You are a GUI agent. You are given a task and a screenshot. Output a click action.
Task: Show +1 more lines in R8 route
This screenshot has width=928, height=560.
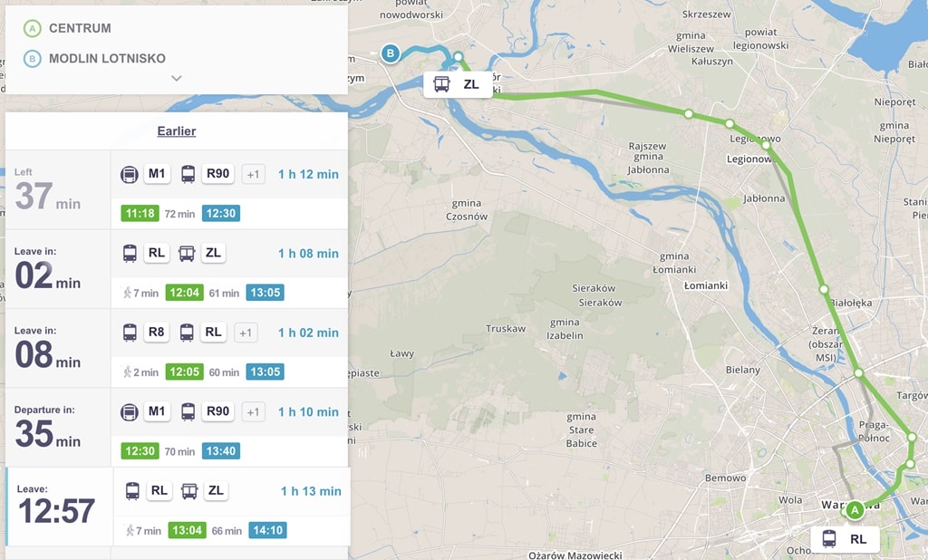(x=246, y=333)
